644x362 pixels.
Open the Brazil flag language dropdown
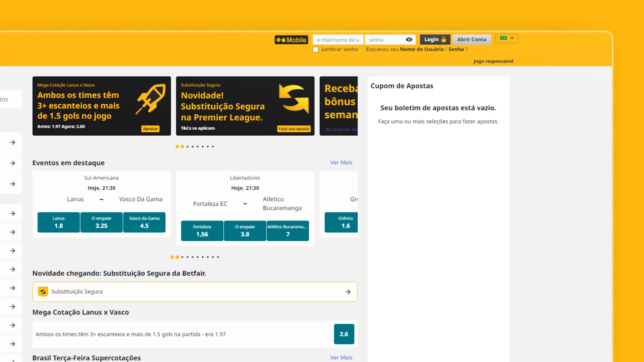[x=506, y=39]
